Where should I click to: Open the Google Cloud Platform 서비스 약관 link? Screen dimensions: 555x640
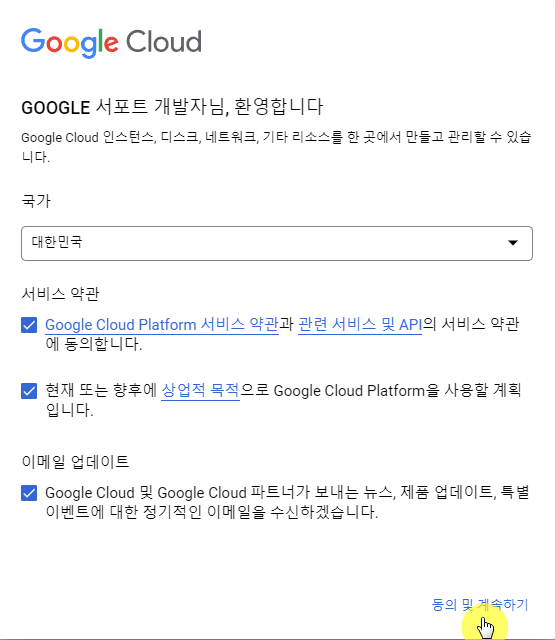[162, 325]
